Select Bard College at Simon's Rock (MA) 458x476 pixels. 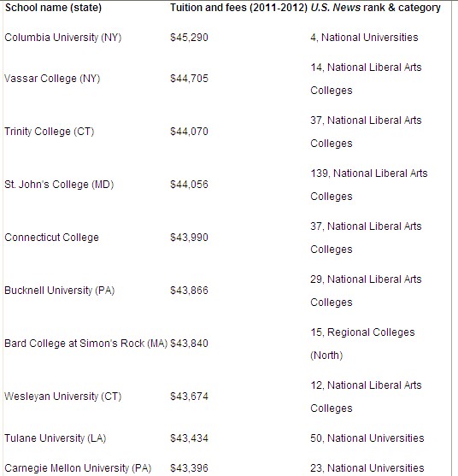pyautogui.click(x=86, y=344)
